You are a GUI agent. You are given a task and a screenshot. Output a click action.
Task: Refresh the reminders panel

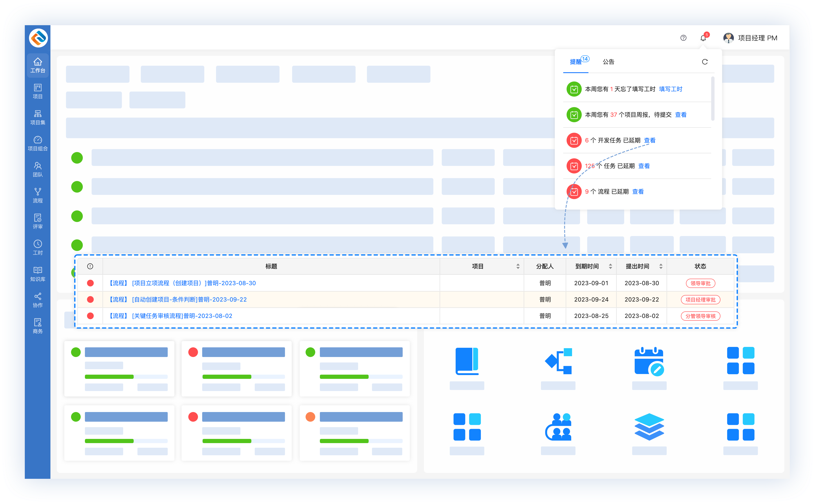705,62
